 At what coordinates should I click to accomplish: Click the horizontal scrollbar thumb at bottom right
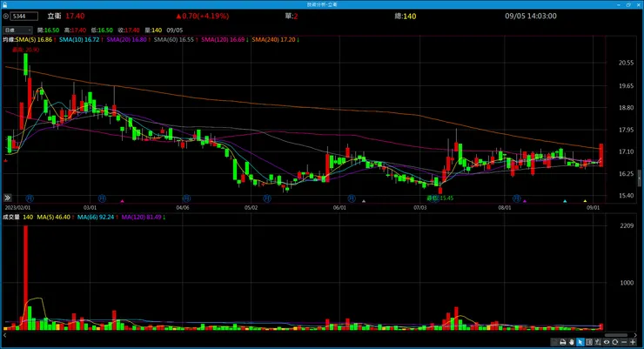[616, 335]
